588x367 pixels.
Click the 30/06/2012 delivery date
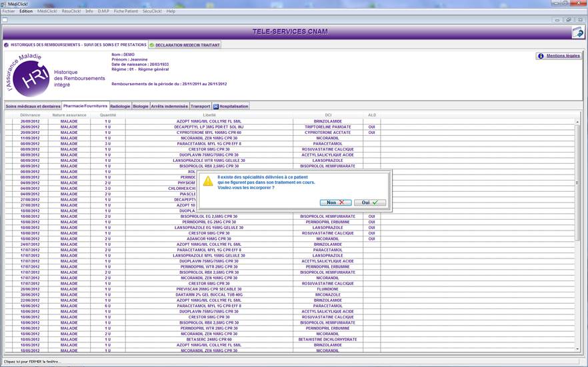coord(30,294)
